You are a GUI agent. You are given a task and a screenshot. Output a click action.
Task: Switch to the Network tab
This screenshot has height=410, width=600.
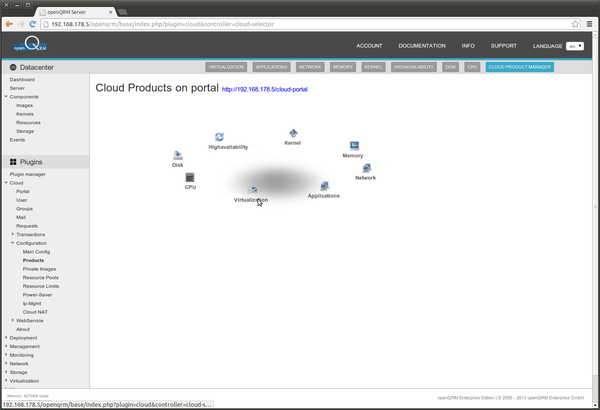[310, 67]
